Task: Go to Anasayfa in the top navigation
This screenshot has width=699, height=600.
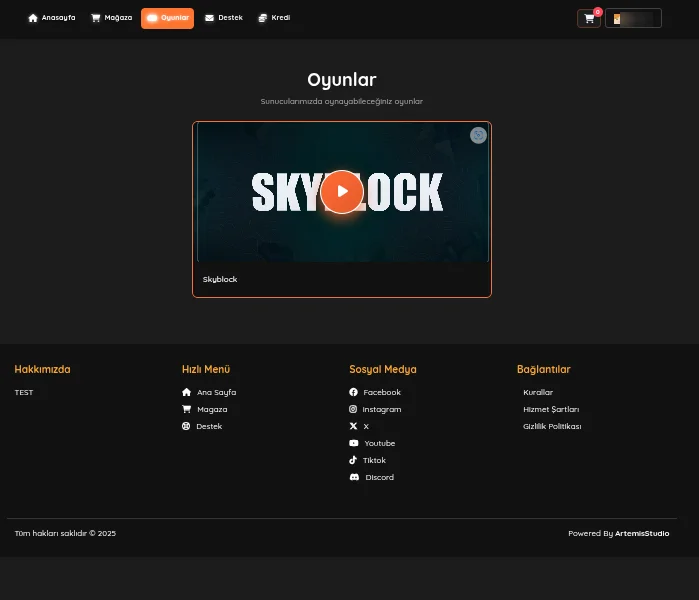Action: pos(52,18)
